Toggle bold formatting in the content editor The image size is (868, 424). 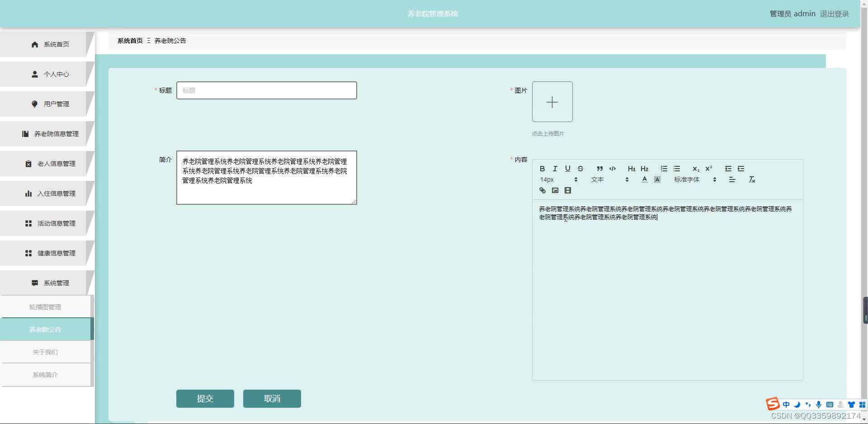coord(542,169)
